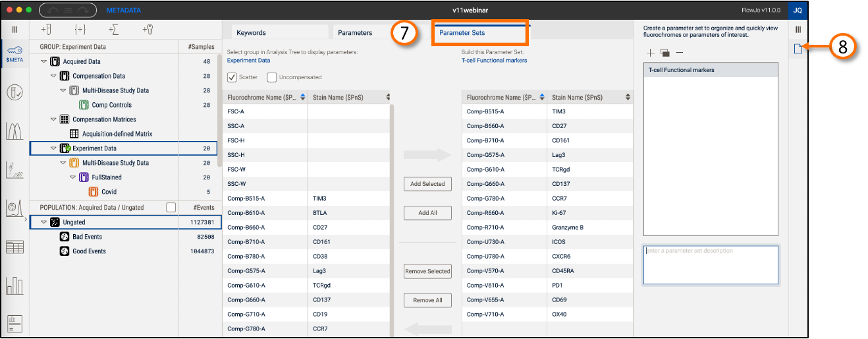Image resolution: width=868 pixels, height=339 pixels.
Task: Collapse the Compensation Matrices tree node
Action: point(53,119)
